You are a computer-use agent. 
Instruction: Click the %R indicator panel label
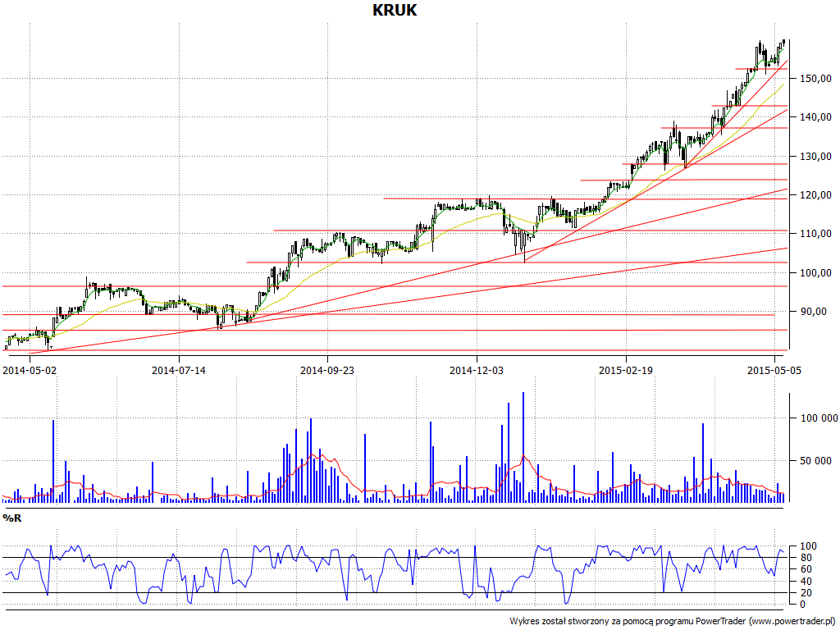[x=11, y=518]
